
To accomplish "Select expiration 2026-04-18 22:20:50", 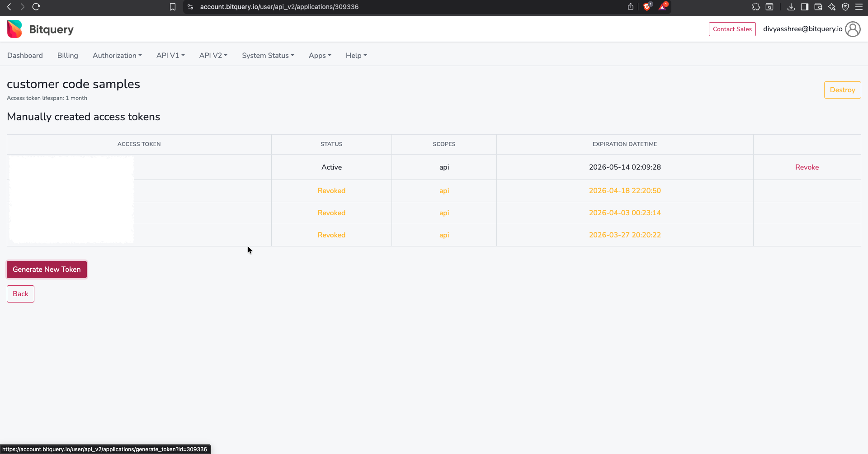I will (x=625, y=190).
